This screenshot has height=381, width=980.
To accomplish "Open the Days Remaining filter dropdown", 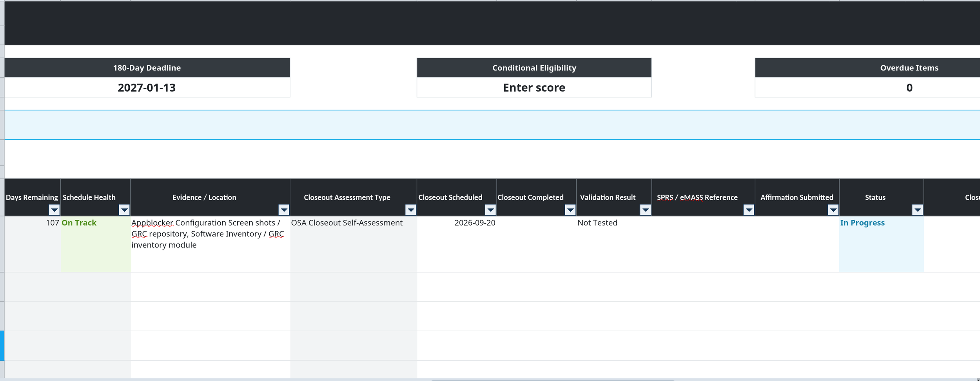I will [54, 210].
